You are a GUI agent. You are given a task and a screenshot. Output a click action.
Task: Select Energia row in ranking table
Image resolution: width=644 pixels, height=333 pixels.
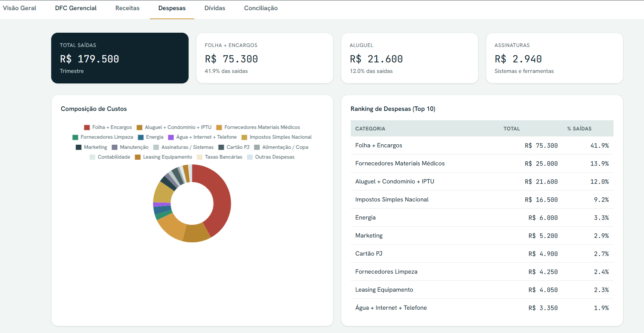point(482,218)
